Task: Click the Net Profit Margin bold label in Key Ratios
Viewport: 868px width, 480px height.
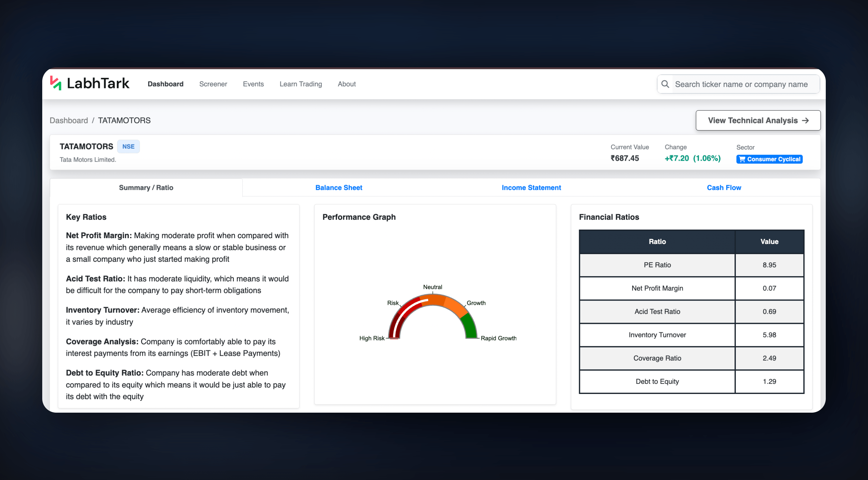Action: click(99, 235)
